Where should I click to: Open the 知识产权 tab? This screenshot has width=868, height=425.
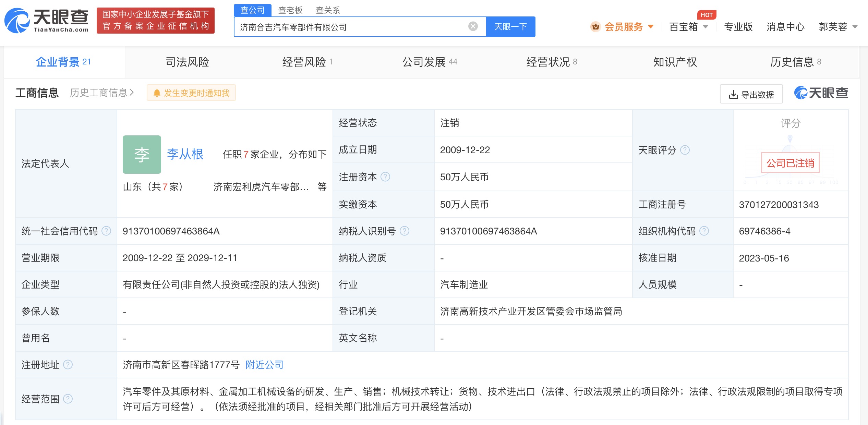[675, 62]
